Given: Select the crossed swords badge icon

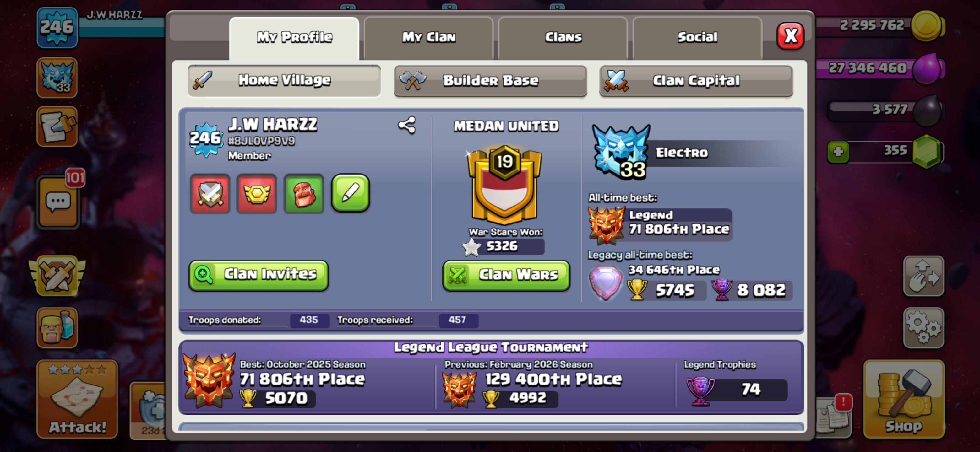Looking at the screenshot, I should coord(210,194).
